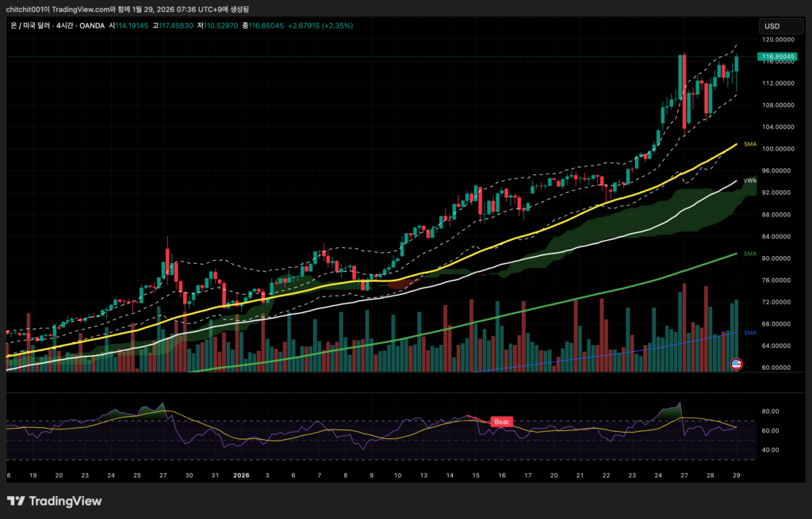This screenshot has width=812, height=519.
Task: Click the TradingView logo
Action: (x=55, y=501)
